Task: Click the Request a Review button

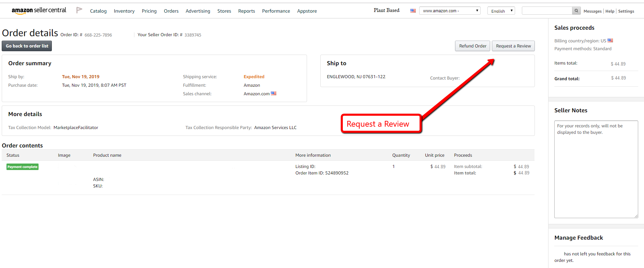Action: [x=513, y=46]
